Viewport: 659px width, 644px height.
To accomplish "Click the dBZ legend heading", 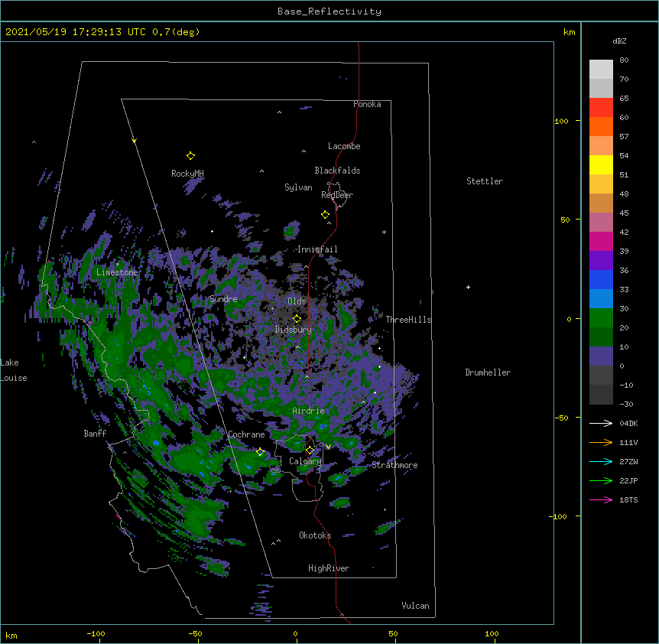I will coord(619,41).
